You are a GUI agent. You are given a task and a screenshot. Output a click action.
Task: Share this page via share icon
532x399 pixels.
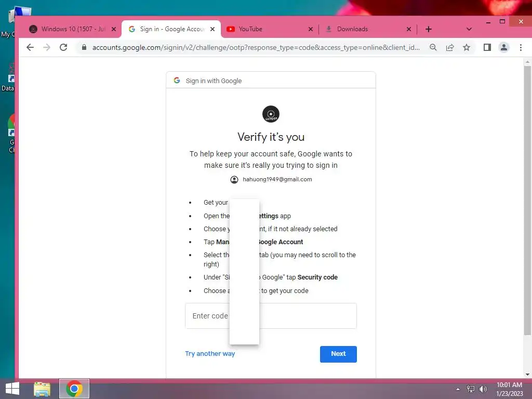pos(450,47)
